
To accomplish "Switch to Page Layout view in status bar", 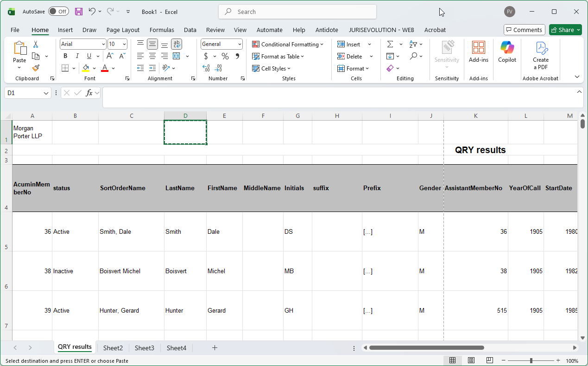I will point(471,360).
